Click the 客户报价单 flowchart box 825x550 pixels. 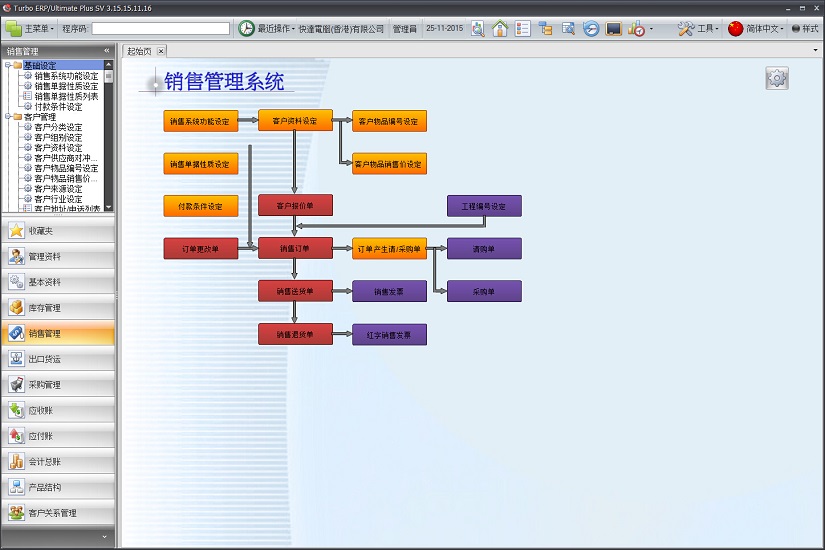(295, 205)
